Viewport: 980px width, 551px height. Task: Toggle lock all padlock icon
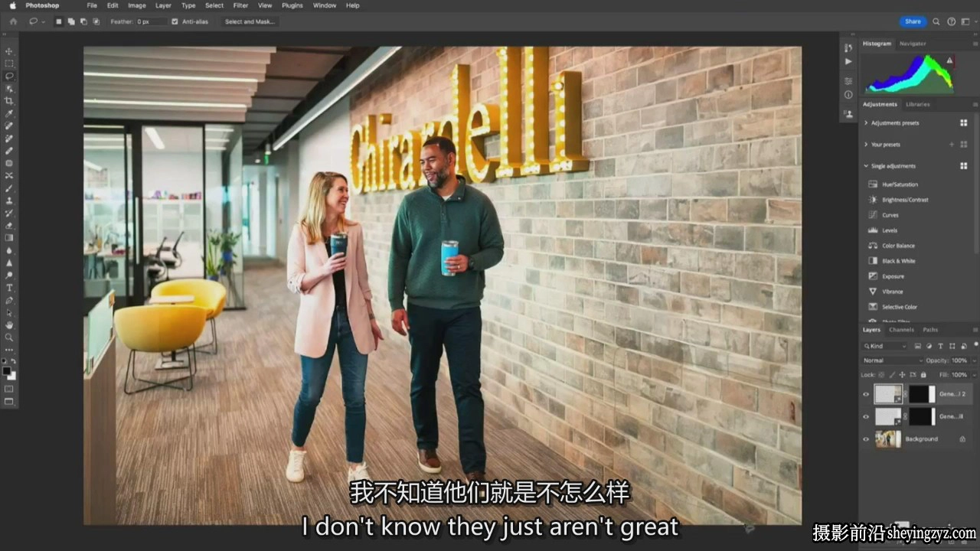[x=923, y=375]
